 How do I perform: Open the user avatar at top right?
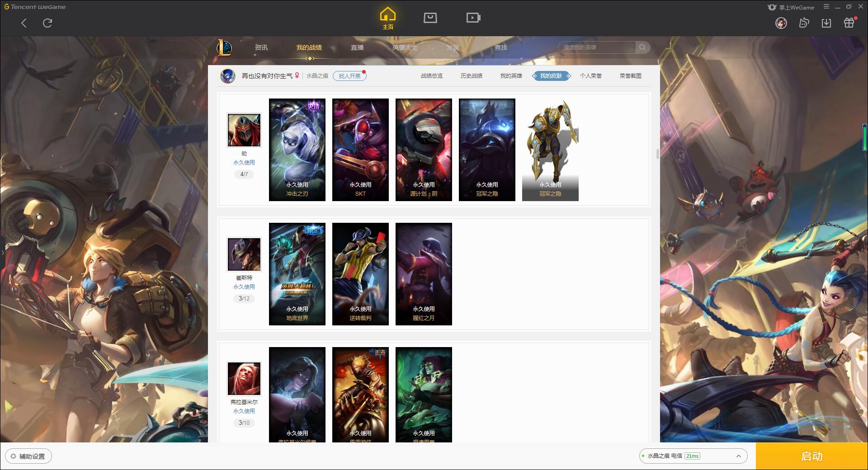[781, 23]
